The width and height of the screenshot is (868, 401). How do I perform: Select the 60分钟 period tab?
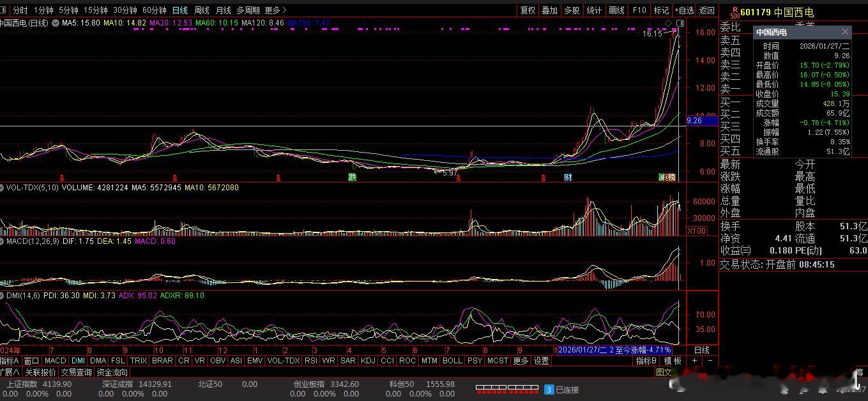pos(155,10)
